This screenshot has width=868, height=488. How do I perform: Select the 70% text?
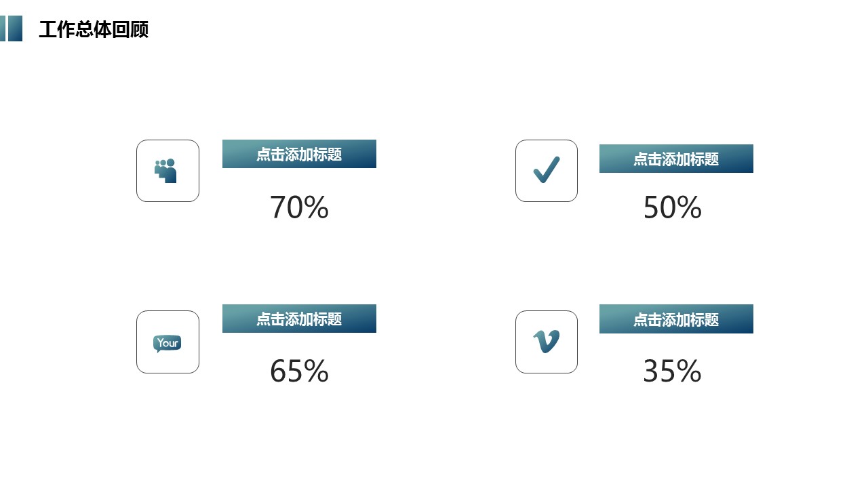(299, 207)
